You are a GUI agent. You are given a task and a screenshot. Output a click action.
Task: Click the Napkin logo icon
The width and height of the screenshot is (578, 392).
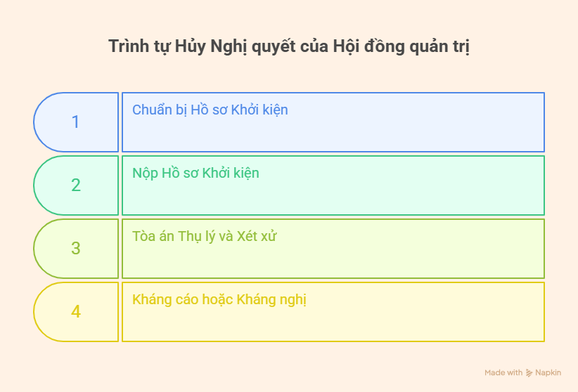pyautogui.click(x=529, y=372)
